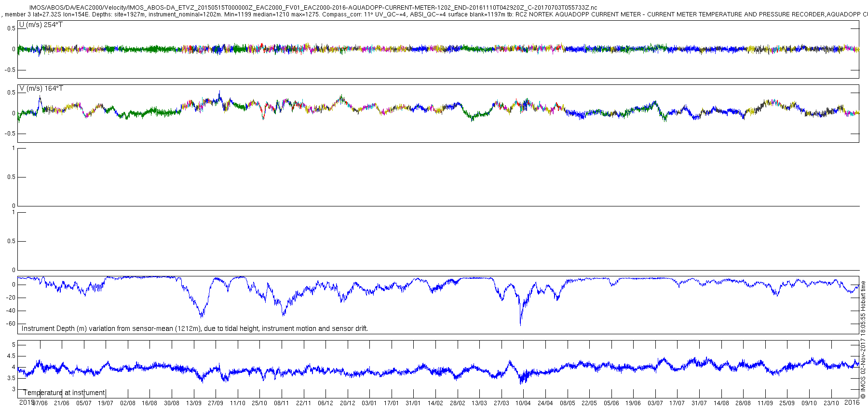
Task: Click the '03/01' date tick label
Action: pos(369,403)
